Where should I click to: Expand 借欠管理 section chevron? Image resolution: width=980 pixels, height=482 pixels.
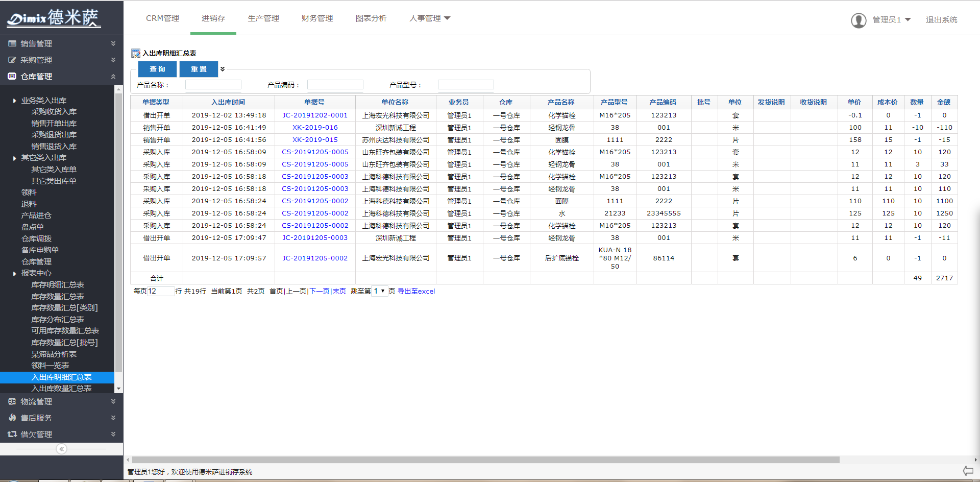113,435
